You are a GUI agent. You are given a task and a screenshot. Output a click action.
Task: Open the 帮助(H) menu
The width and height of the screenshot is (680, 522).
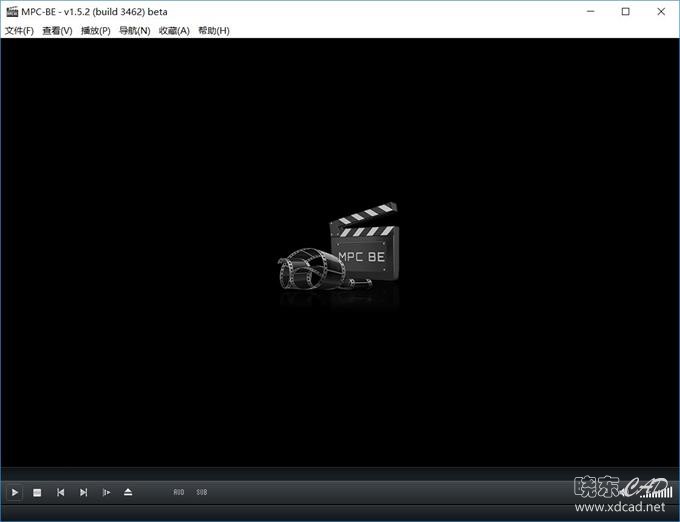coord(213,30)
